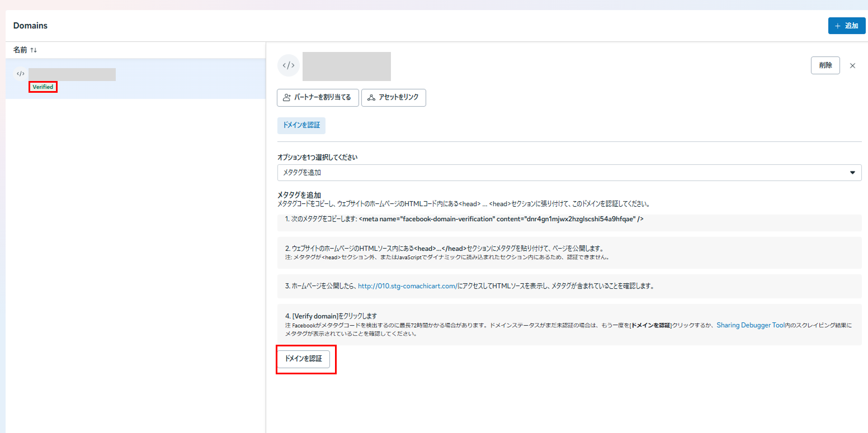Click the code icon in domain list row
Screen dimensions: 868x433
click(x=20, y=74)
